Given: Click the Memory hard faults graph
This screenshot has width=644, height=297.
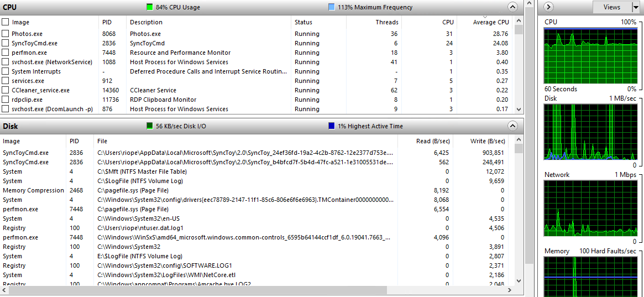Looking at the screenshot, I should (x=590, y=277).
